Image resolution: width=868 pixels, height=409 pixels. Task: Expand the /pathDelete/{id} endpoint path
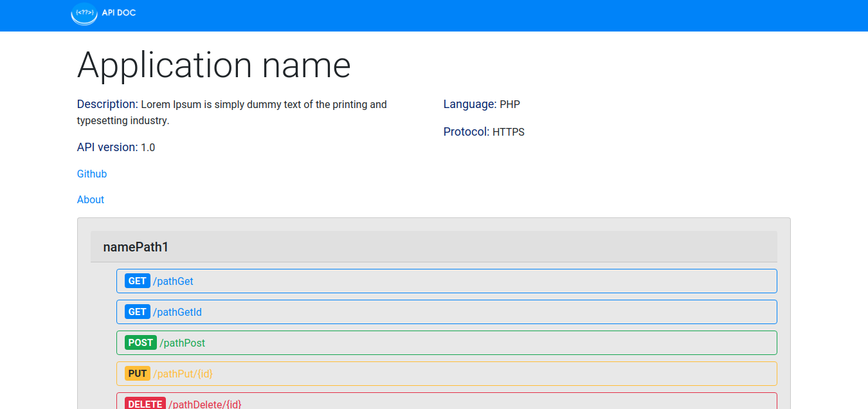(x=204, y=404)
